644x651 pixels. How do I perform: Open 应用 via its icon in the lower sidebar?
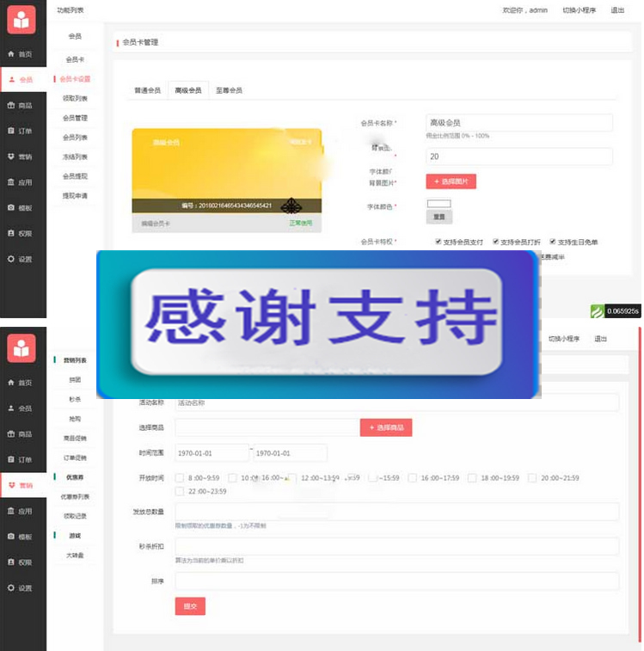point(11,512)
